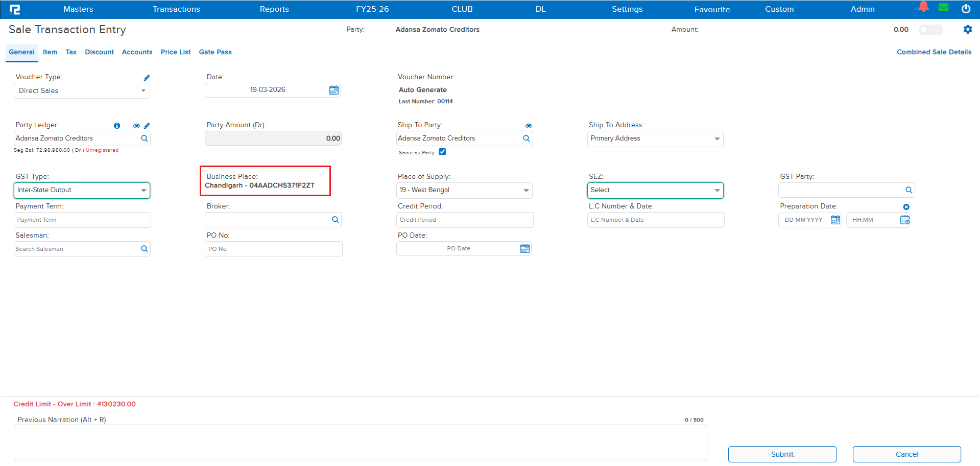View Ship To Party details via eye icon
Screen dimensions: 980x466
tap(529, 125)
